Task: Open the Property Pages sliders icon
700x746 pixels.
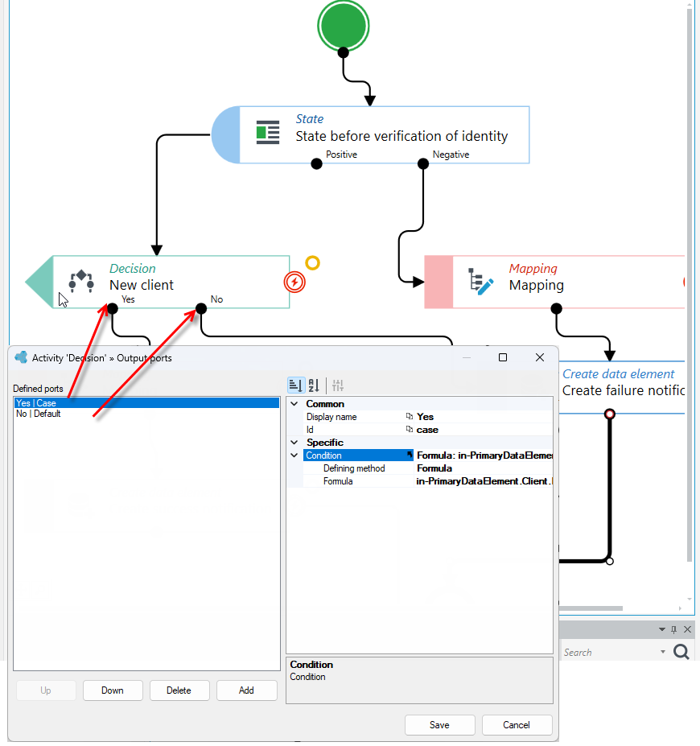Action: 338,385
